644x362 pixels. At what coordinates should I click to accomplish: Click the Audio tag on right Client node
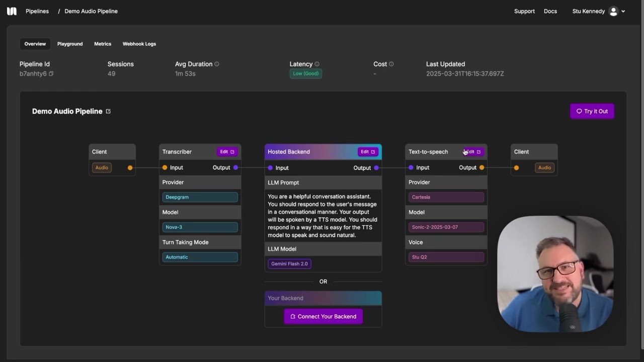click(544, 167)
